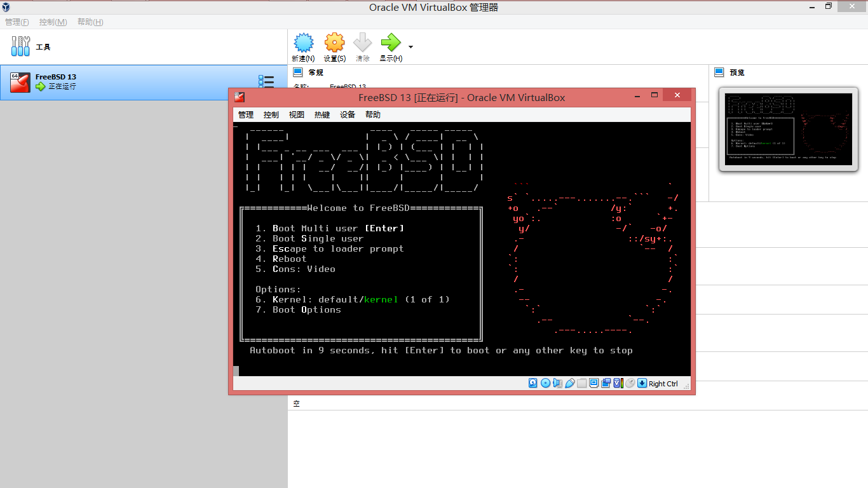Click the video recording icon in VM status bar

(606, 383)
